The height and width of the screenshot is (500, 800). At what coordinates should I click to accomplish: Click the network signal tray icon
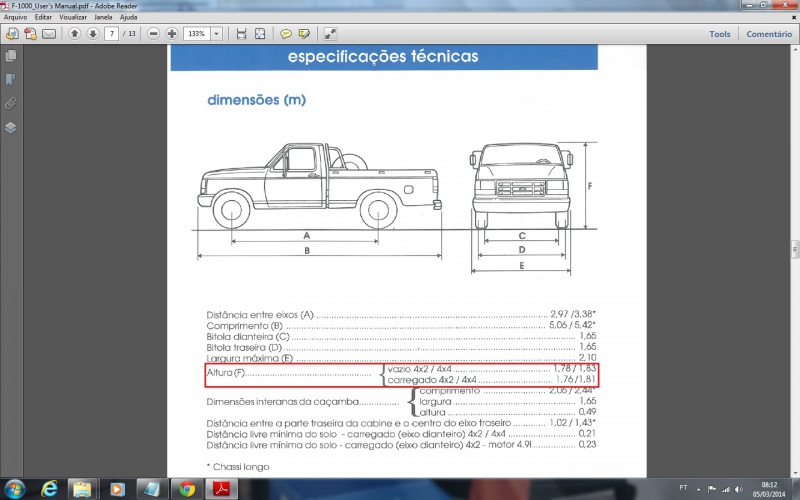click(x=725, y=489)
